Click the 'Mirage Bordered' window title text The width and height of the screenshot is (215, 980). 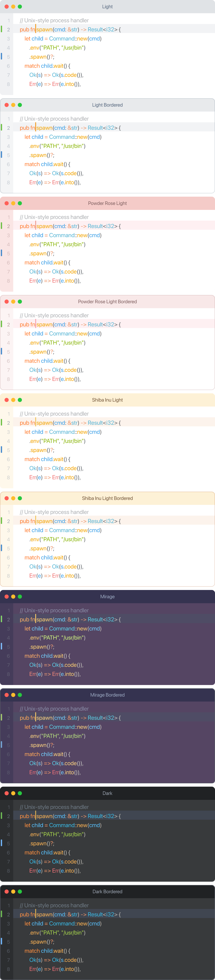point(107,695)
